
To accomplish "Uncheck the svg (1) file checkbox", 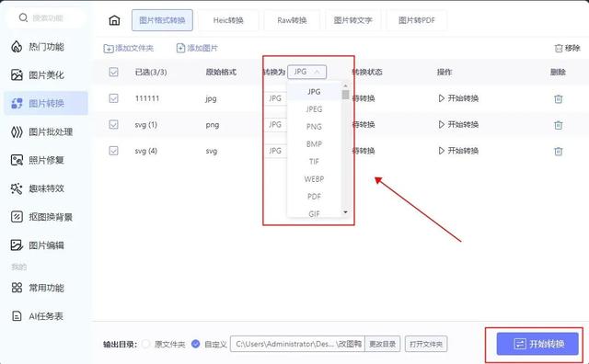I will click(113, 125).
